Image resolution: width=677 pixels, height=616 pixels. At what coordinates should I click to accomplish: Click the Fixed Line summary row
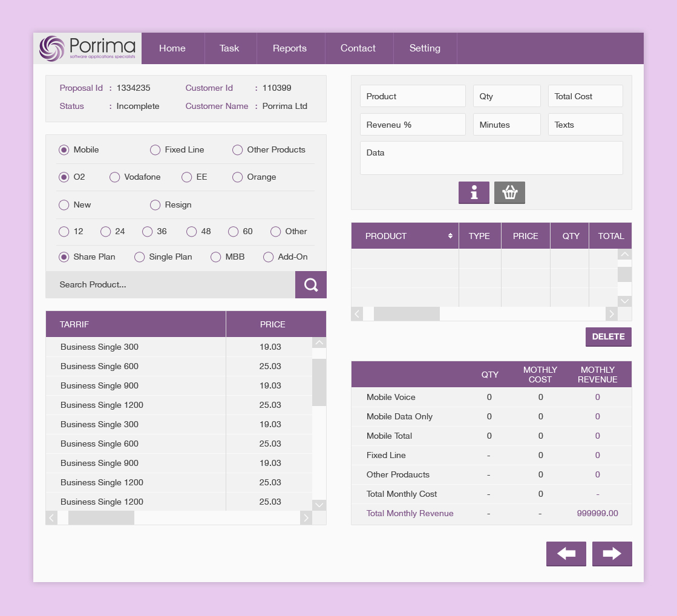pyautogui.click(x=491, y=455)
